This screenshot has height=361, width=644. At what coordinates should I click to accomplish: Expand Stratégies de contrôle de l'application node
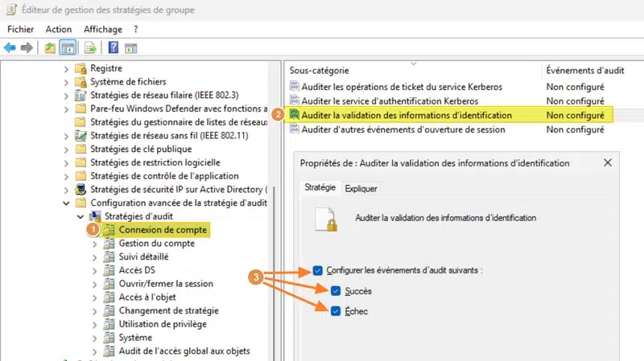[x=66, y=177]
